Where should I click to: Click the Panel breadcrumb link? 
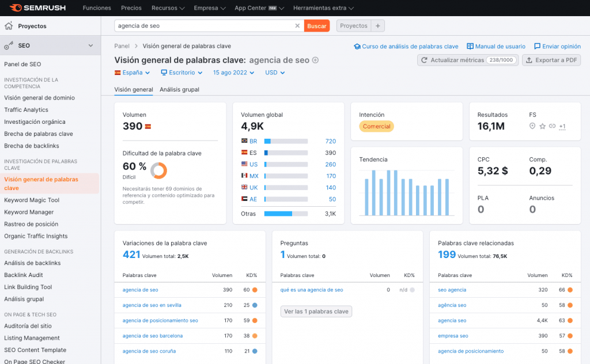(x=122, y=46)
